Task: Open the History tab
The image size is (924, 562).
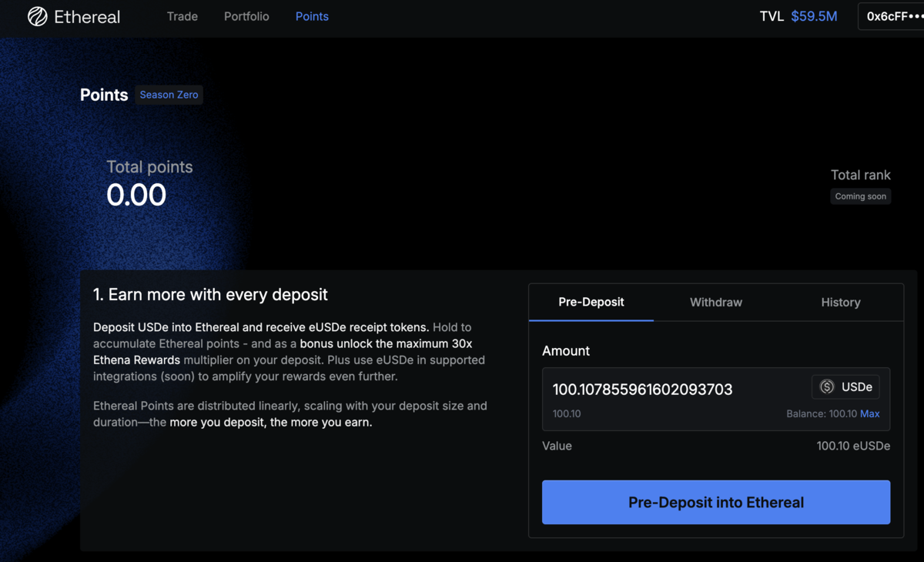Action: (841, 302)
